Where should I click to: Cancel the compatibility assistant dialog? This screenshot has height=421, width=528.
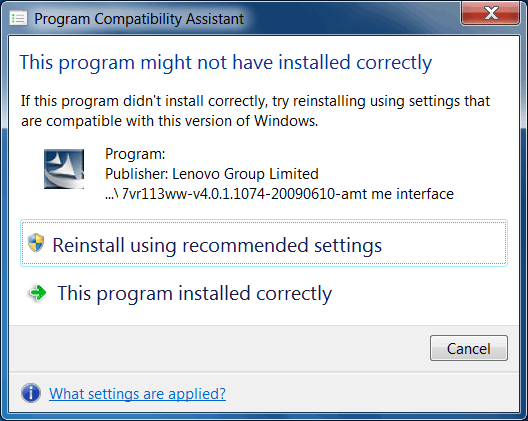(469, 348)
